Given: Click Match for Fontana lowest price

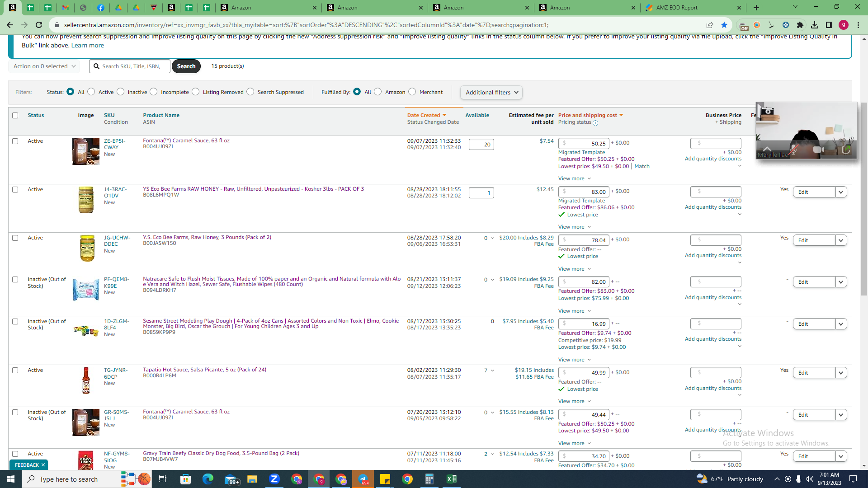Looking at the screenshot, I should (x=642, y=166).
